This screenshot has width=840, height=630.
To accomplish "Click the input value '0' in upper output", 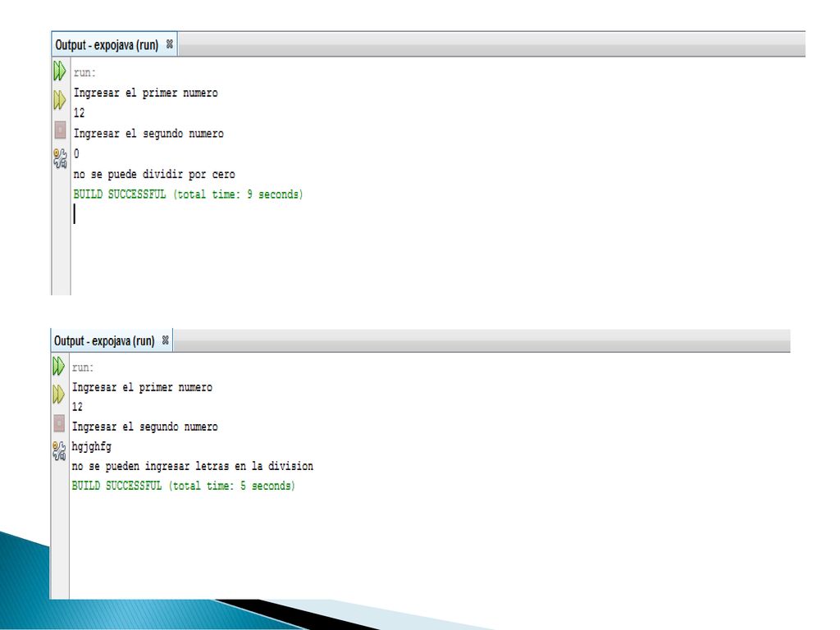I will coord(76,153).
